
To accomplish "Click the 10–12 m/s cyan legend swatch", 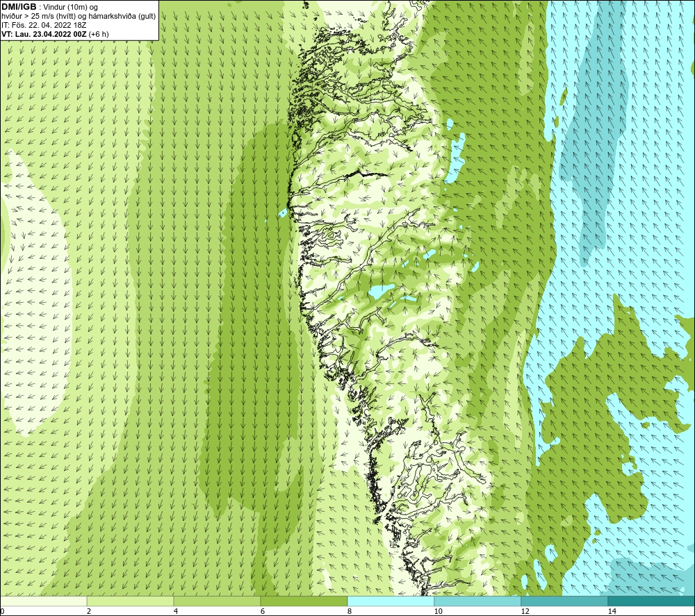I will pyautogui.click(x=478, y=601).
